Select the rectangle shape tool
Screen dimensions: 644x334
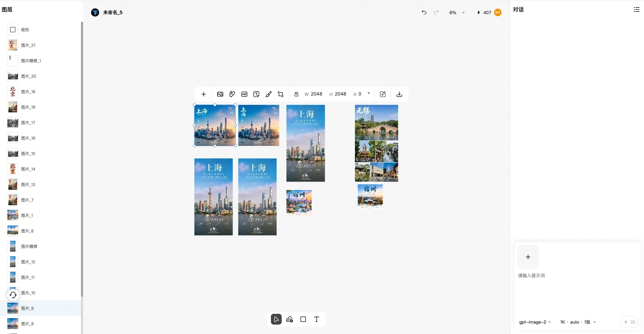pyautogui.click(x=303, y=319)
